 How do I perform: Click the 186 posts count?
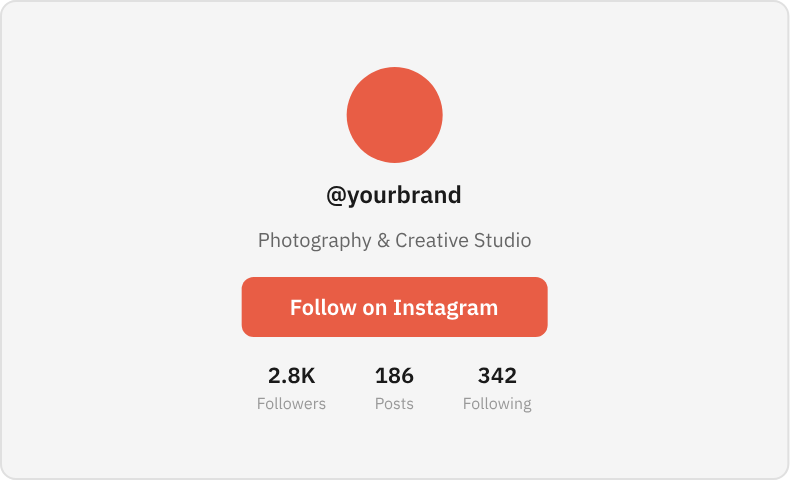[394, 376]
